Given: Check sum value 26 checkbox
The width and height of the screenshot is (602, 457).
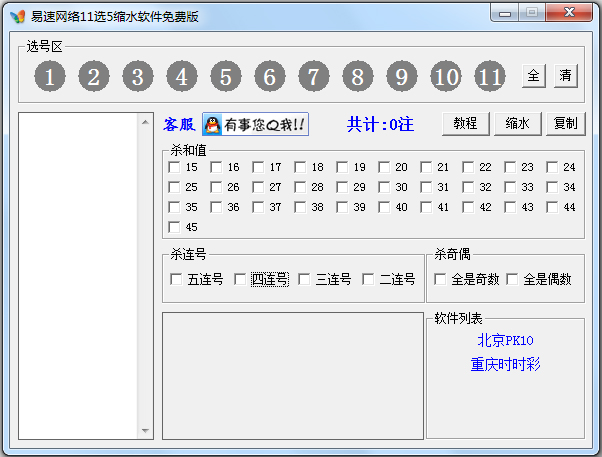Looking at the screenshot, I should coord(216,187).
